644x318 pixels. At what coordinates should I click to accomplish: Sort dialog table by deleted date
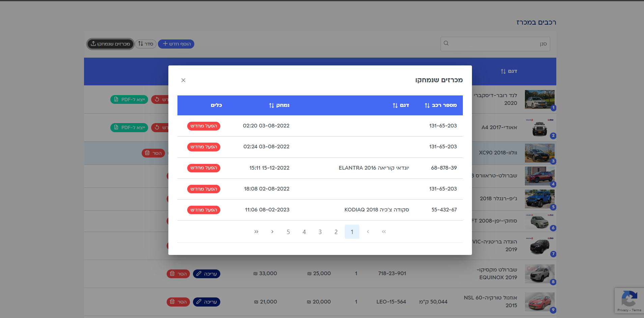point(279,105)
